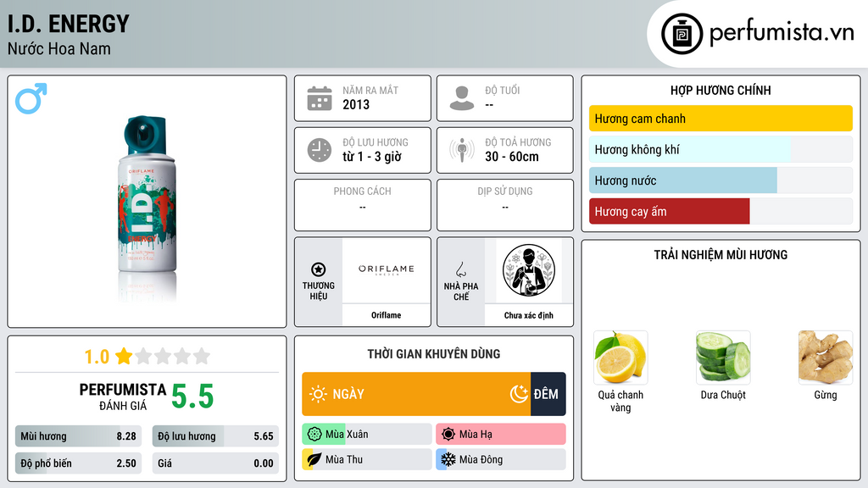The image size is (868, 488).
Task: Click the nose icon above Nhà pha chế
Action: tap(460, 269)
